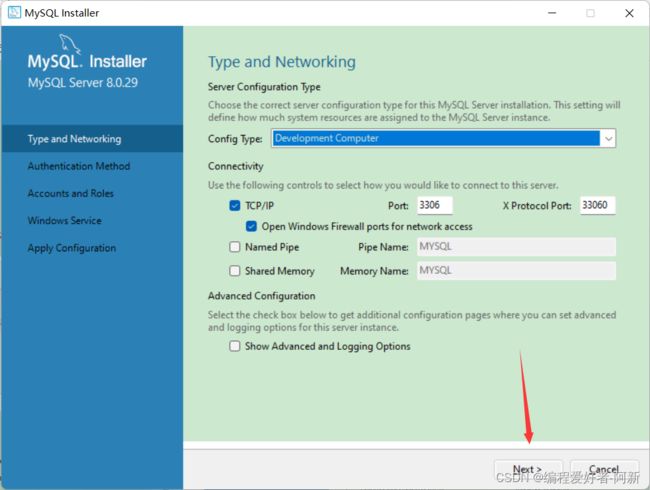Click the X Protocol Port field

597,205
